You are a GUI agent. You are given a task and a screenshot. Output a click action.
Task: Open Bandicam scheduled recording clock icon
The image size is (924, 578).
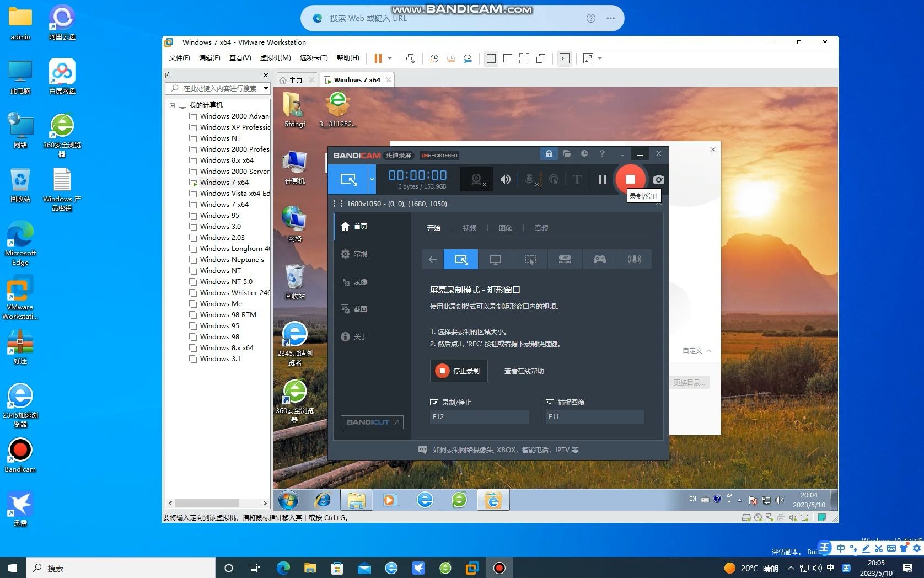584,154
